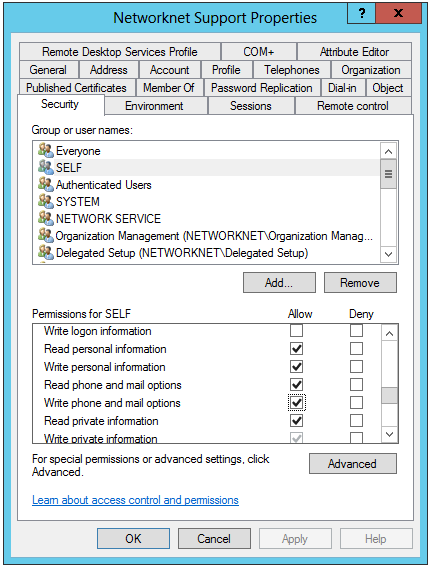Select Organization Management group icon
Screen dimensions: 431x567
(x=46, y=235)
